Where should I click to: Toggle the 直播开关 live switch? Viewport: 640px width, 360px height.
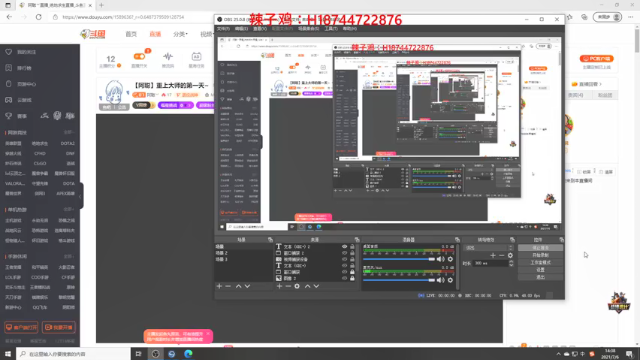point(139,56)
